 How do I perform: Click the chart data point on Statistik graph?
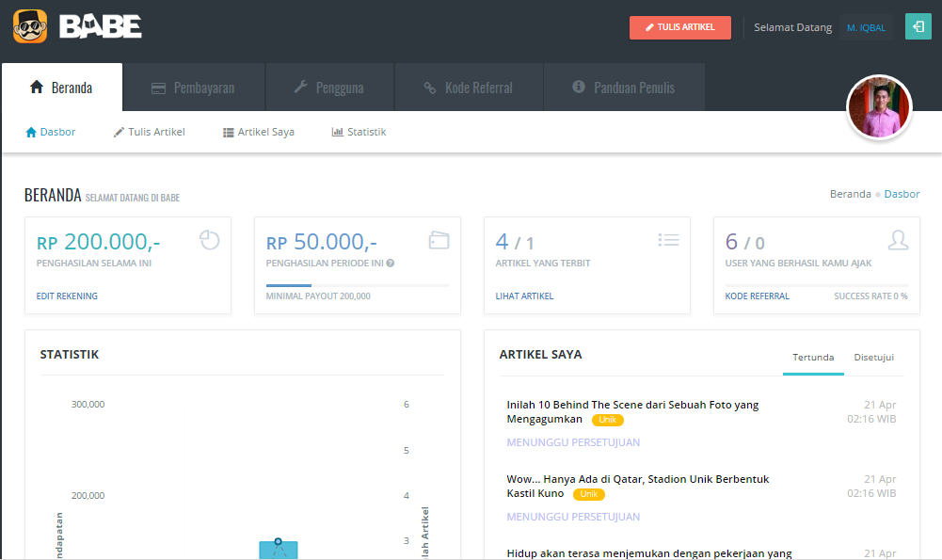(x=278, y=541)
